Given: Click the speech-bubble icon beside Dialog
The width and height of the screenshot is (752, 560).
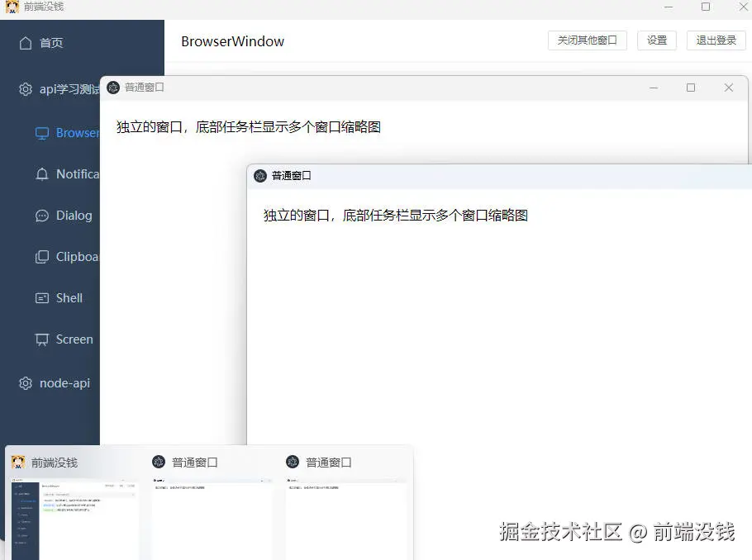Looking at the screenshot, I should [x=41, y=216].
